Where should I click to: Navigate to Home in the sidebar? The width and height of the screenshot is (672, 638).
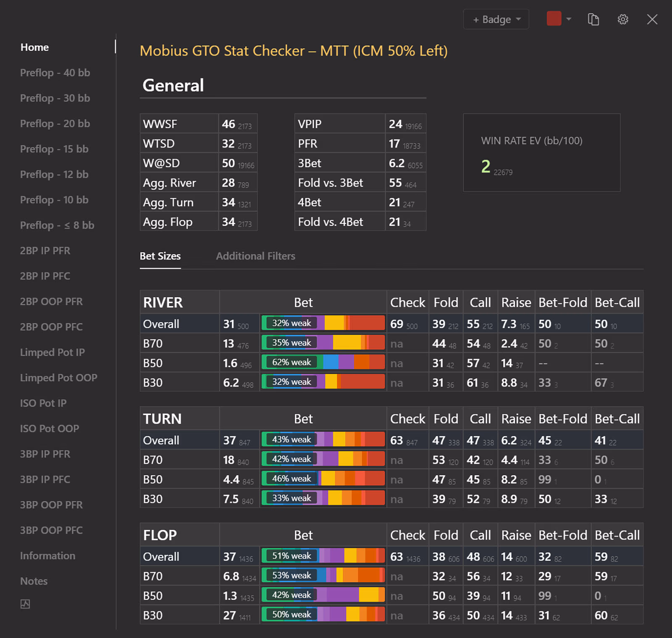pyautogui.click(x=34, y=47)
